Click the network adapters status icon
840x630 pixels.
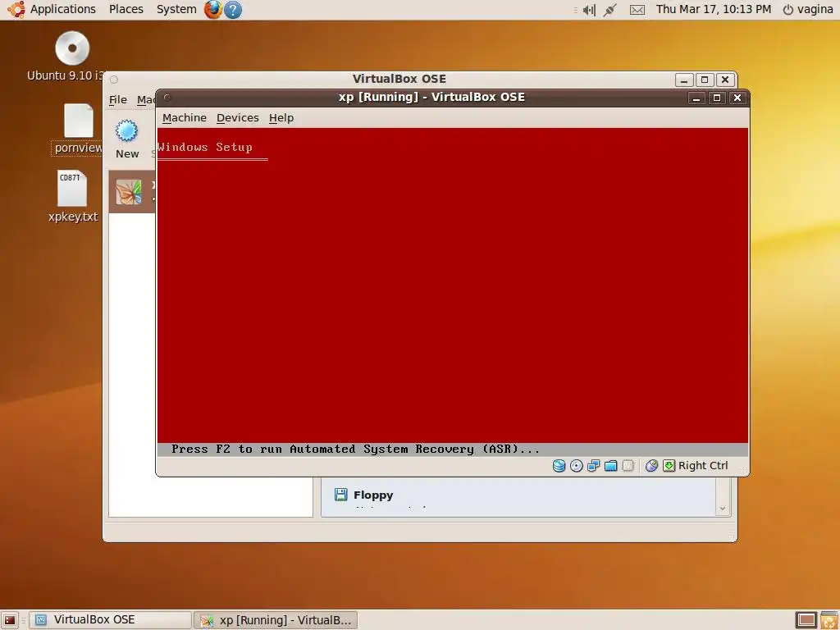point(593,466)
